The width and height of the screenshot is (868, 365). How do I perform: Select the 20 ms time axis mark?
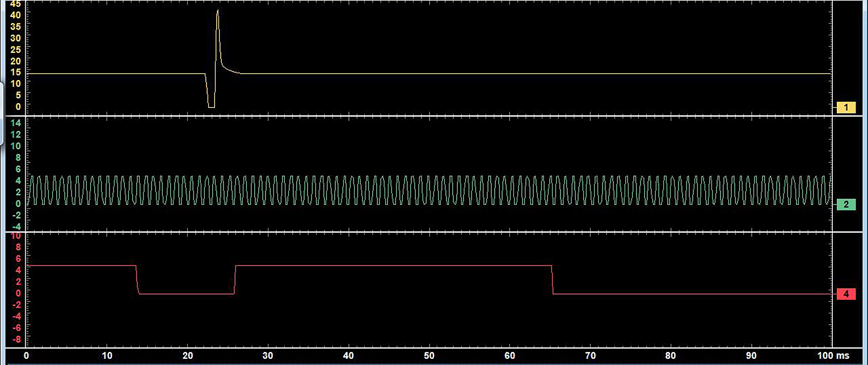click(187, 355)
